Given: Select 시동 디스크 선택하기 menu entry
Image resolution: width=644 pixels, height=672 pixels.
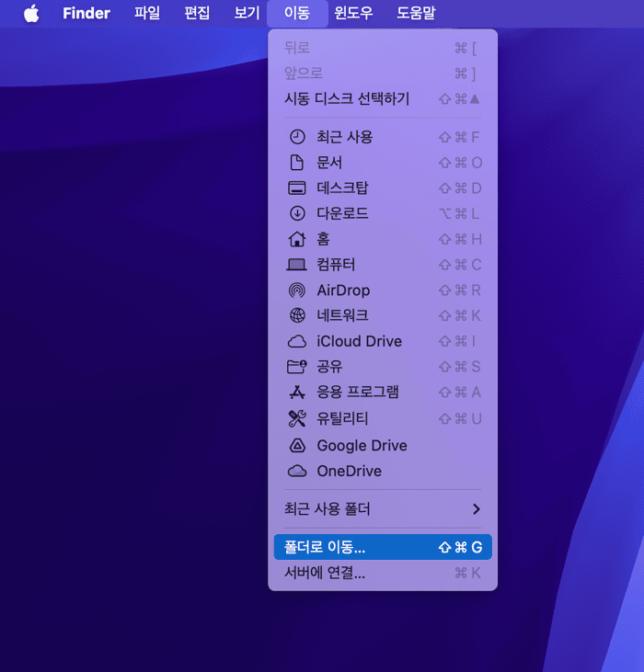Looking at the screenshot, I should [x=383, y=99].
